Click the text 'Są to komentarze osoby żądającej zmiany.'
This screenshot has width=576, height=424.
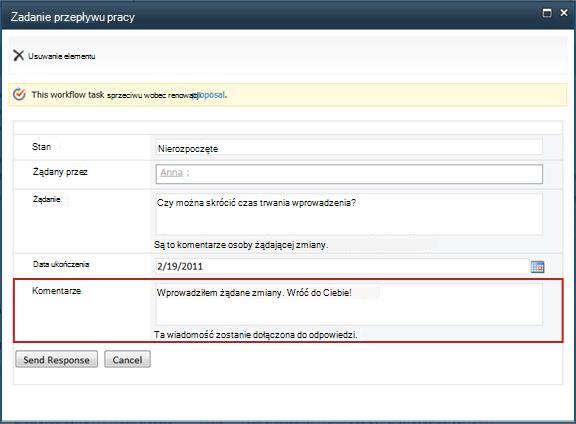(241, 245)
